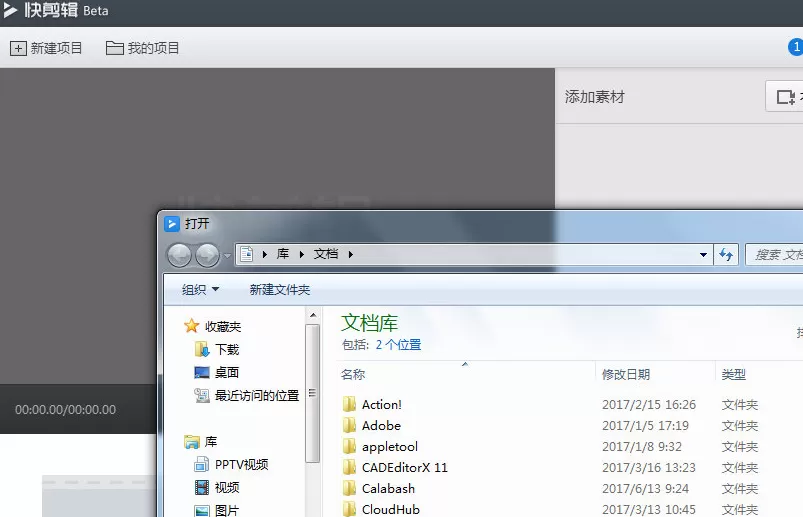The width and height of the screenshot is (803, 517).
Task: Select the CADEditorX 11 folder
Action: coord(405,468)
